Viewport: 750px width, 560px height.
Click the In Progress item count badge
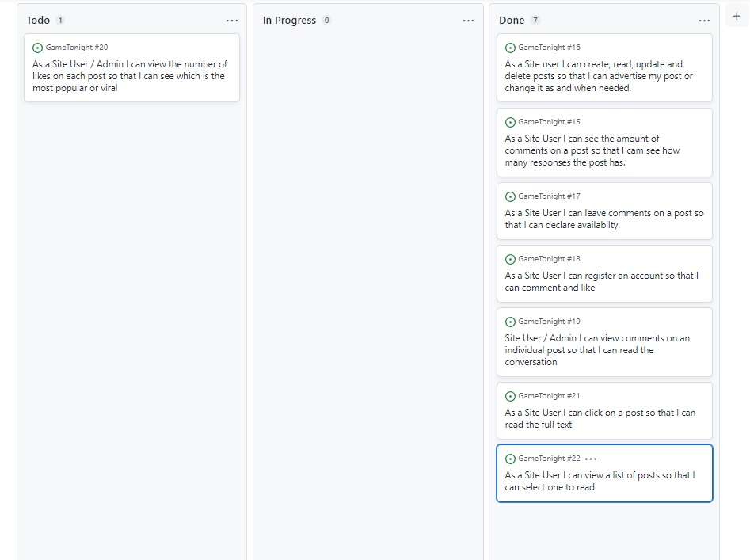pyautogui.click(x=327, y=20)
